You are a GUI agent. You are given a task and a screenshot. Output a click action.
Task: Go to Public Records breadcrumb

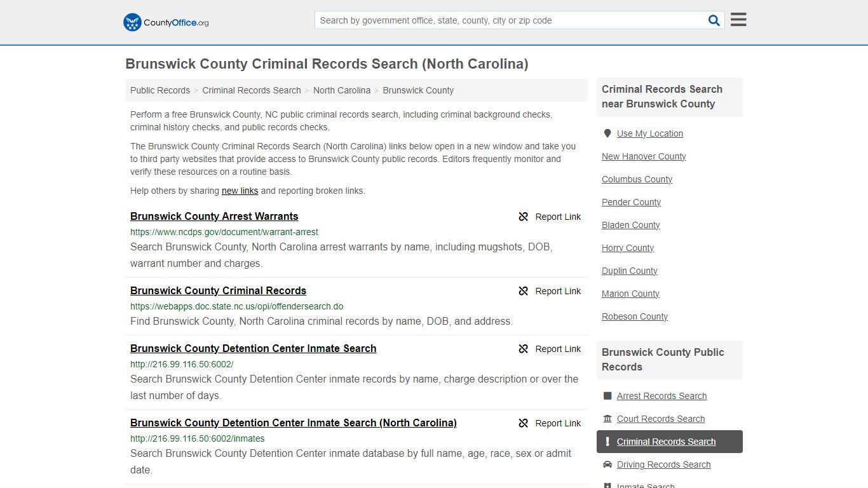pos(160,90)
